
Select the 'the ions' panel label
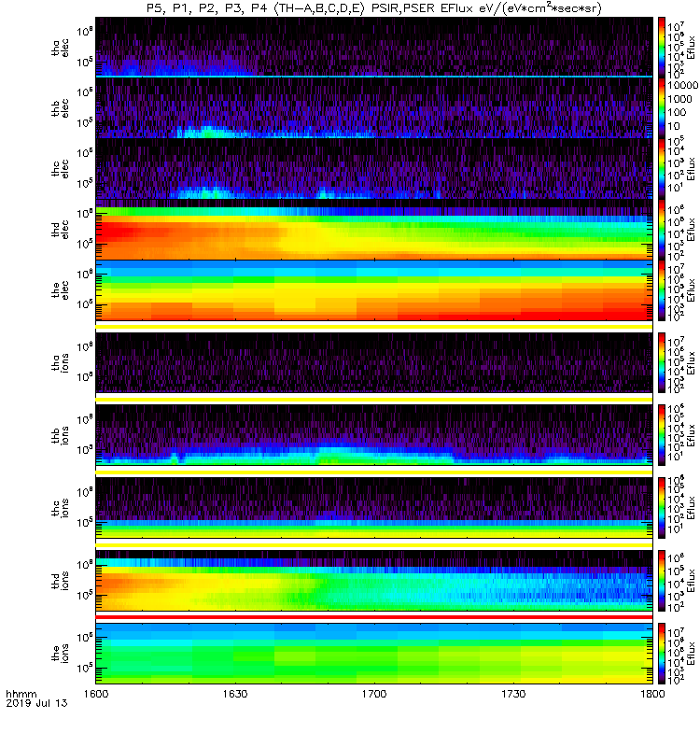coord(60,654)
